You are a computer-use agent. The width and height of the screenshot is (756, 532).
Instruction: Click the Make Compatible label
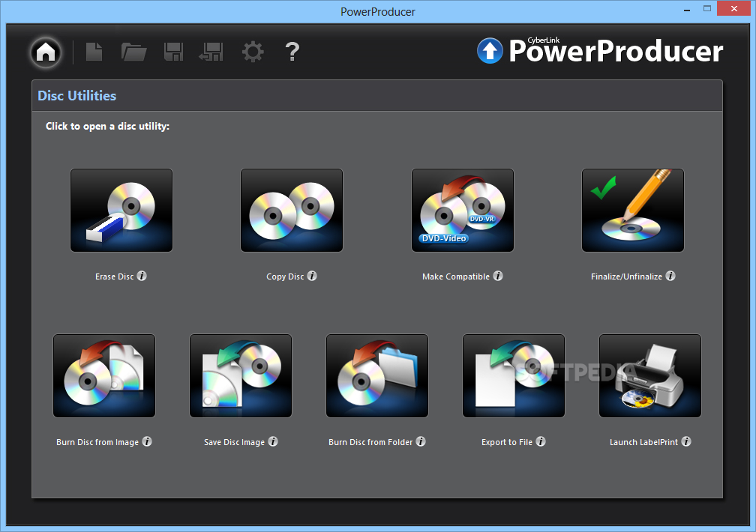tap(456, 276)
